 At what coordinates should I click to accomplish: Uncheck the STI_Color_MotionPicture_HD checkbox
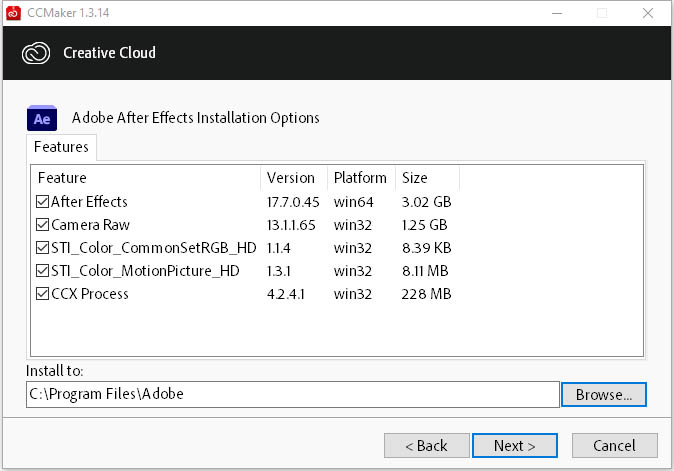[x=43, y=271]
